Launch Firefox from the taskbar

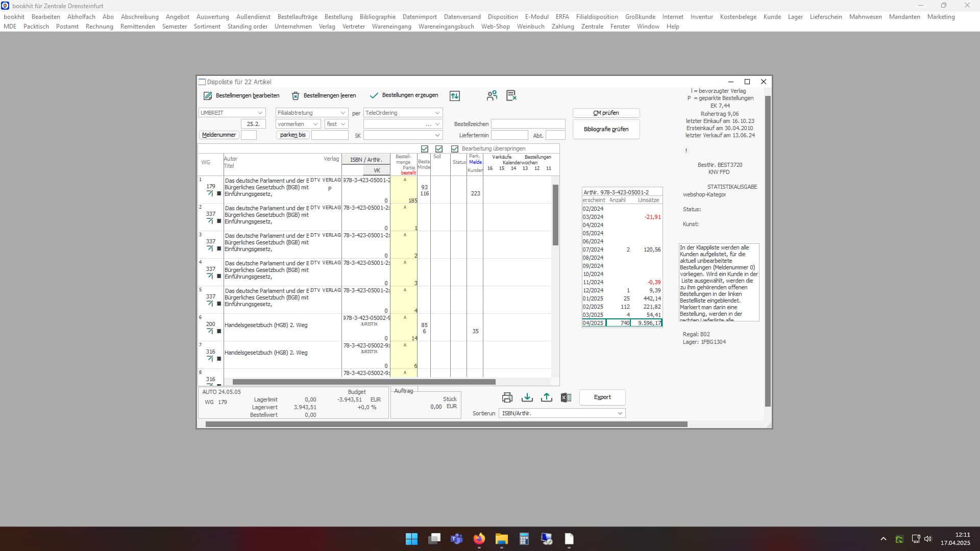pyautogui.click(x=479, y=539)
